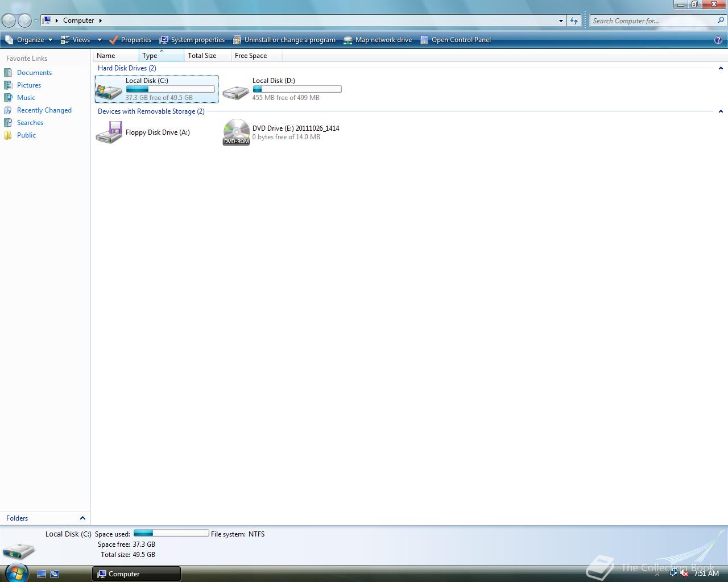Open the Organize menu
The width and height of the screenshot is (728, 582).
(28, 40)
